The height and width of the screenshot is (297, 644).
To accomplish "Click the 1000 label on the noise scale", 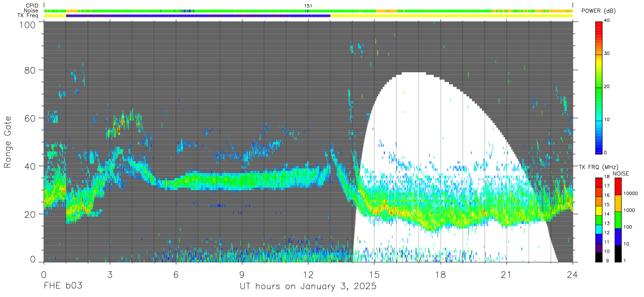I will click(629, 210).
